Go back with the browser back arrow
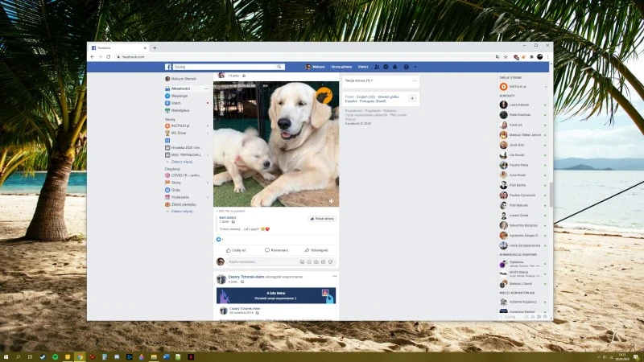This screenshot has height=362, width=644. [93, 56]
